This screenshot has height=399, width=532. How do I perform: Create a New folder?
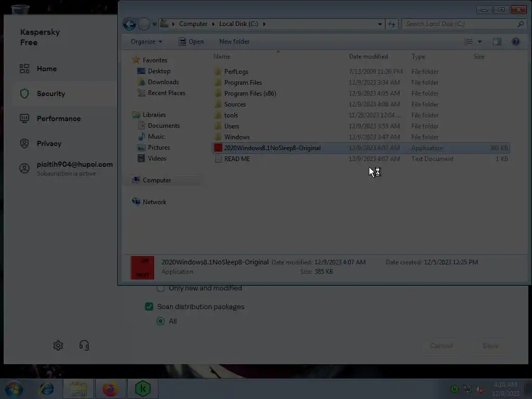234,42
